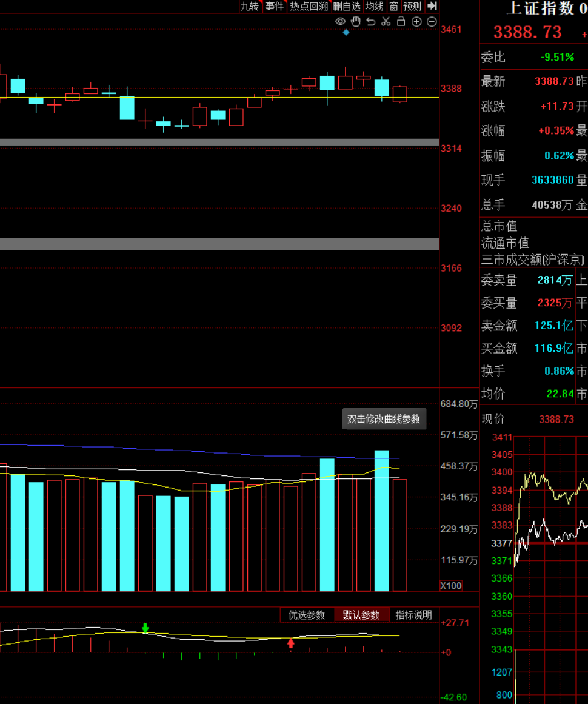
Task: Click the 345.16万 volume axis label
Action: (x=459, y=497)
